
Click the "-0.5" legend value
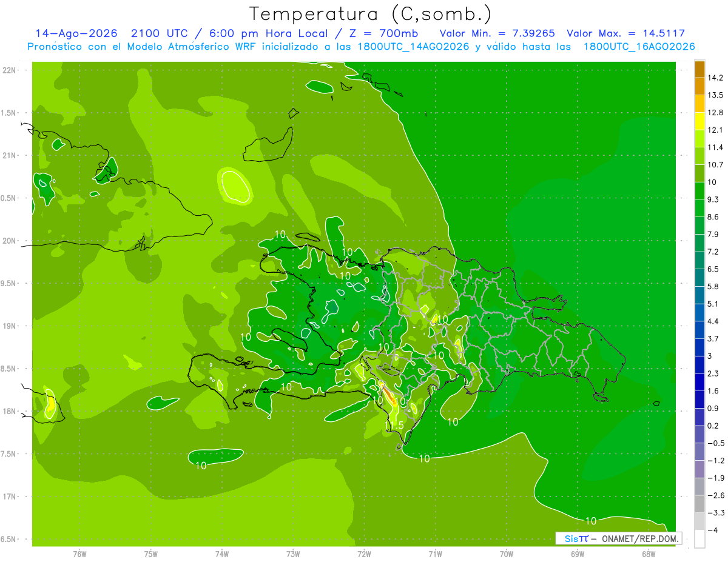(715, 443)
